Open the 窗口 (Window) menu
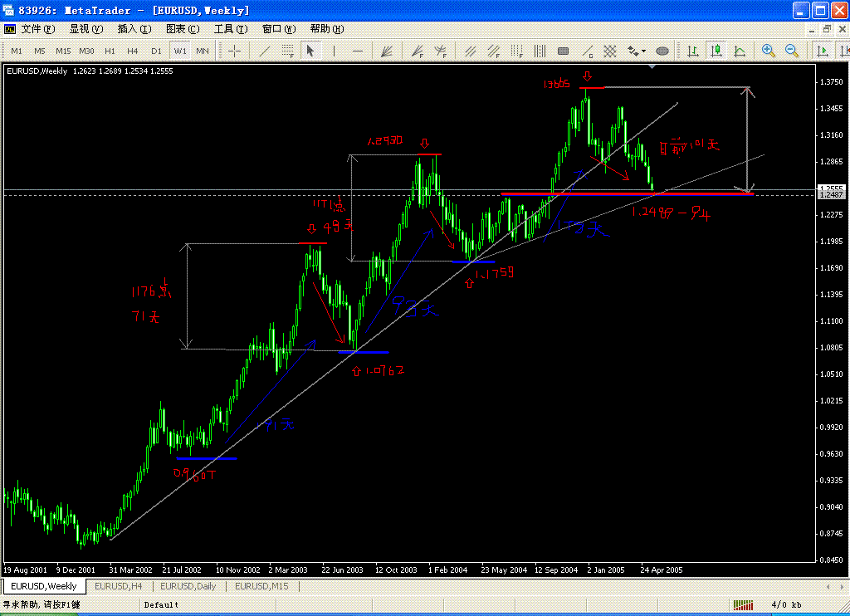 (279, 29)
